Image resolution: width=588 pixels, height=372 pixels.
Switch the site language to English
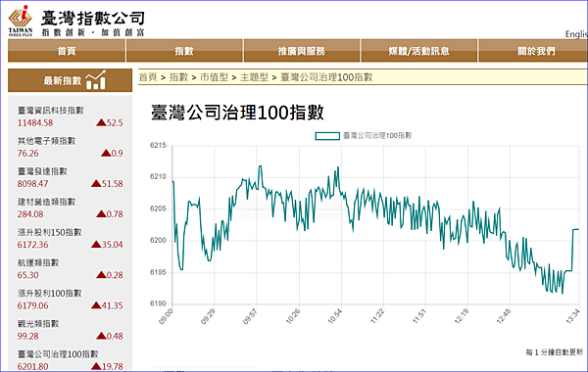point(576,34)
